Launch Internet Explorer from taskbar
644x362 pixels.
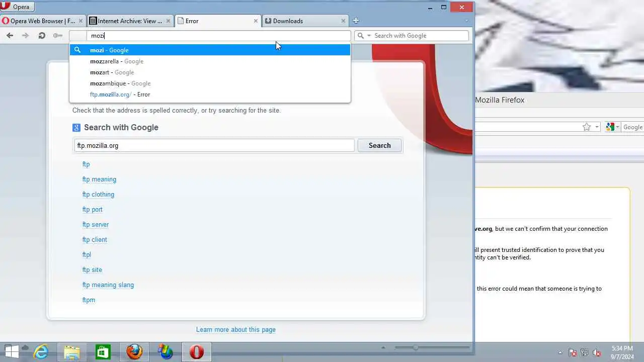click(x=40, y=352)
